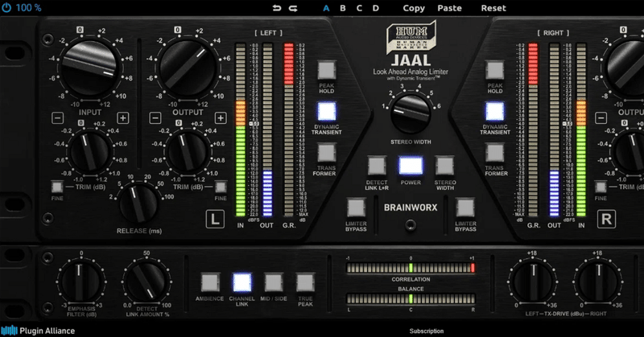This screenshot has height=337, width=644.
Task: Enable right channel Peak Hold
Action: 494,70
